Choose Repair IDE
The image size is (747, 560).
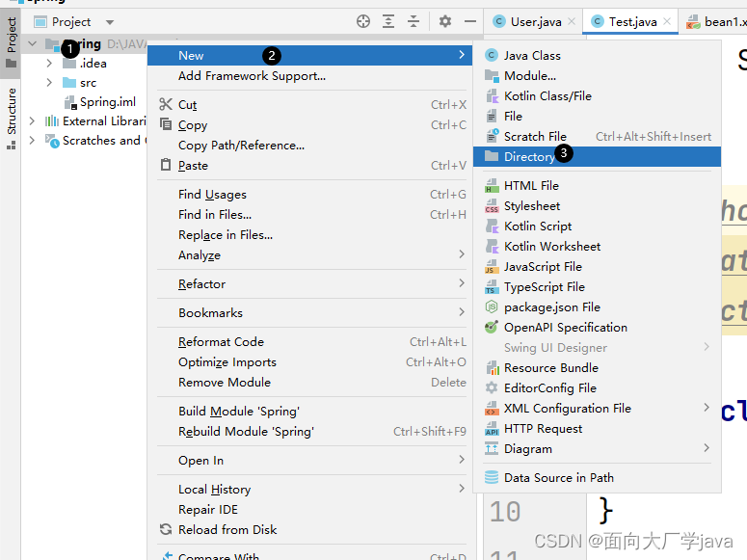311,510
